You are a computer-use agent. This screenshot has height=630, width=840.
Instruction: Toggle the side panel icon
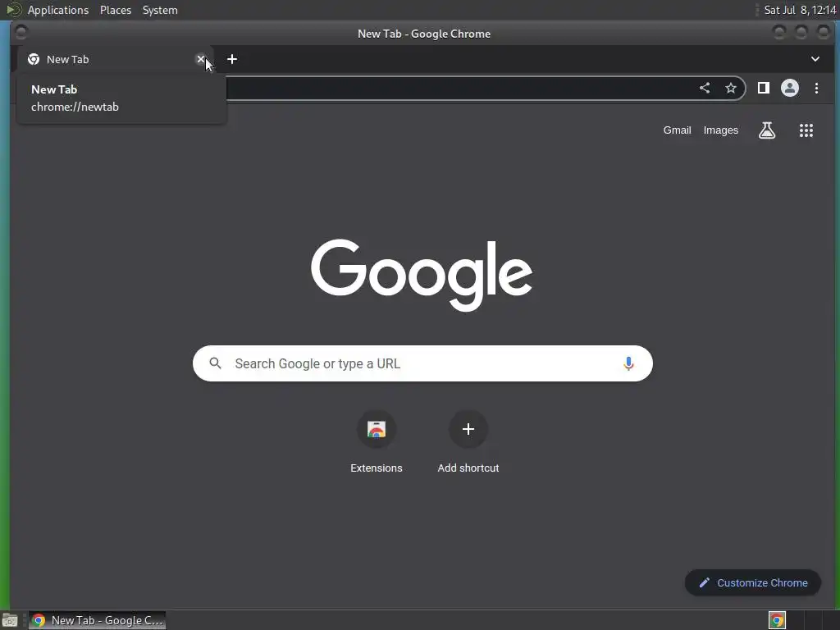764,88
